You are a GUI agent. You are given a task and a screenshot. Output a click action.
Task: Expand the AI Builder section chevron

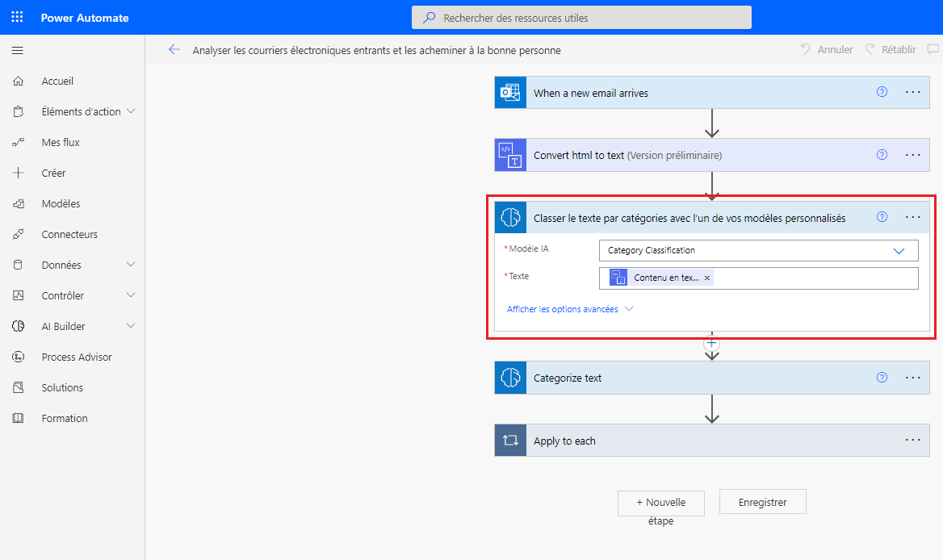click(x=131, y=326)
